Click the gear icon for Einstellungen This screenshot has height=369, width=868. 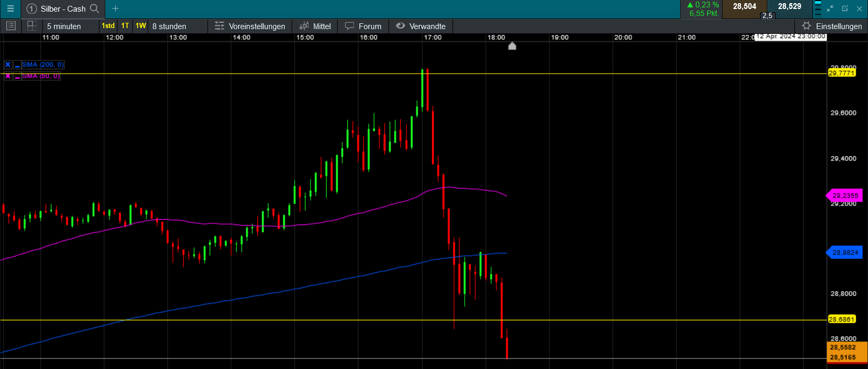pos(806,26)
